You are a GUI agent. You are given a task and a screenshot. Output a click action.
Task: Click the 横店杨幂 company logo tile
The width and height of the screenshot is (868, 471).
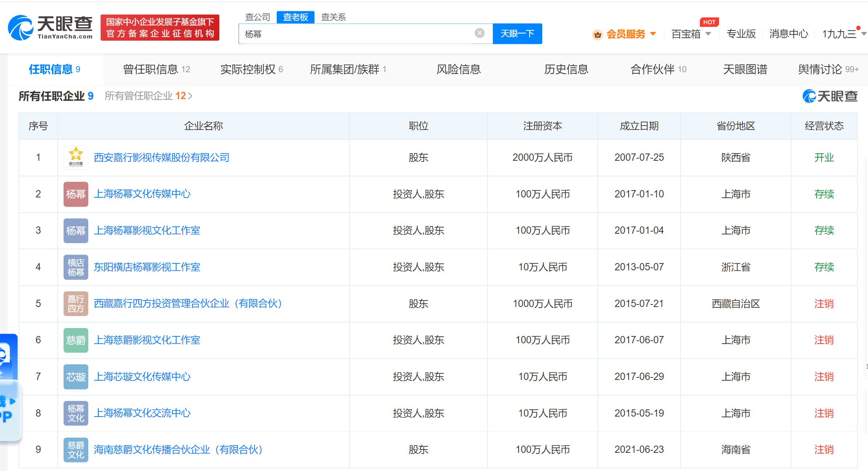[76, 267]
